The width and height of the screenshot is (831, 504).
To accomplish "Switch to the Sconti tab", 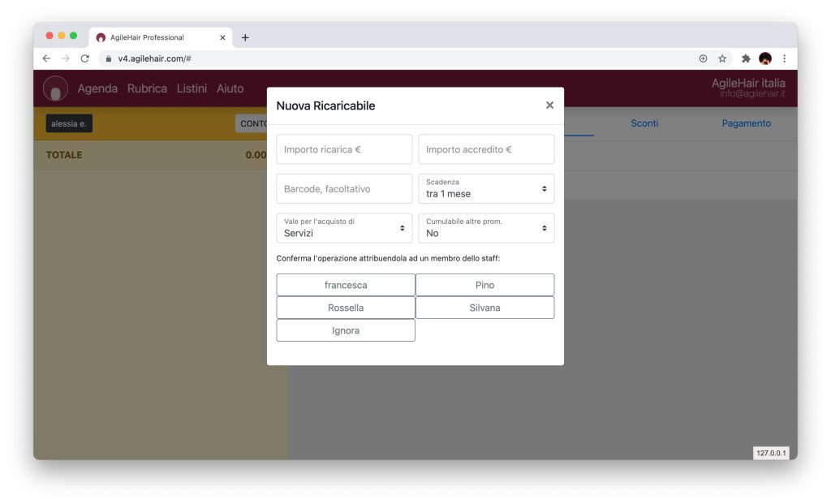I will pyautogui.click(x=644, y=123).
